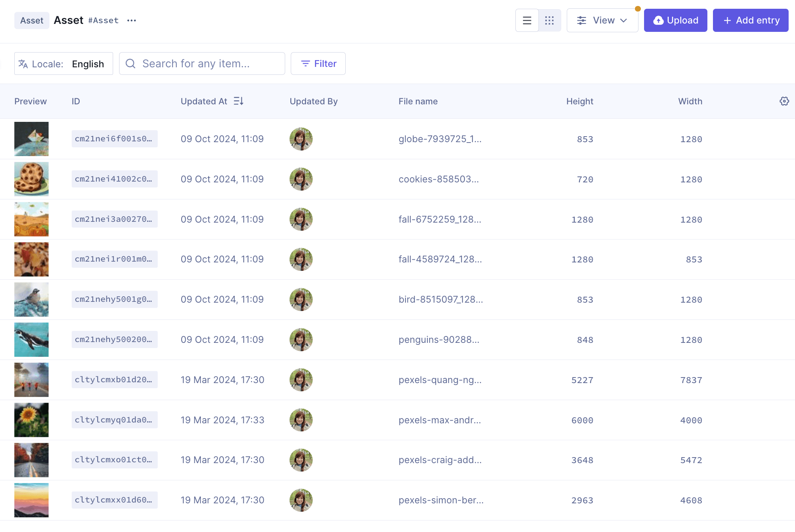Open the cookies image preview

click(x=31, y=179)
